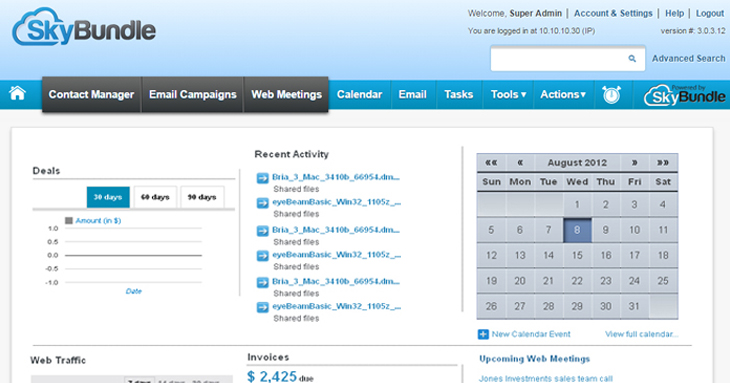Click the Amount (in $) chart legend

coord(93,221)
